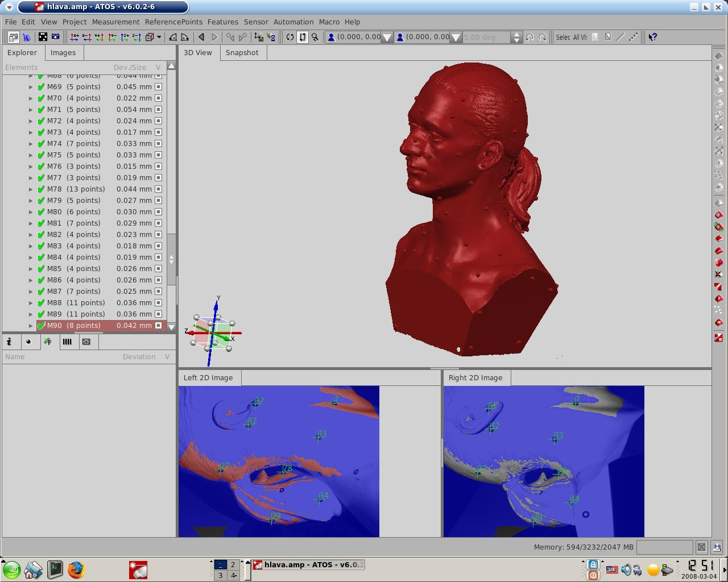This screenshot has width=728, height=582.
Task: Click the dice-pattern reference points icon
Action: [x=43, y=37]
